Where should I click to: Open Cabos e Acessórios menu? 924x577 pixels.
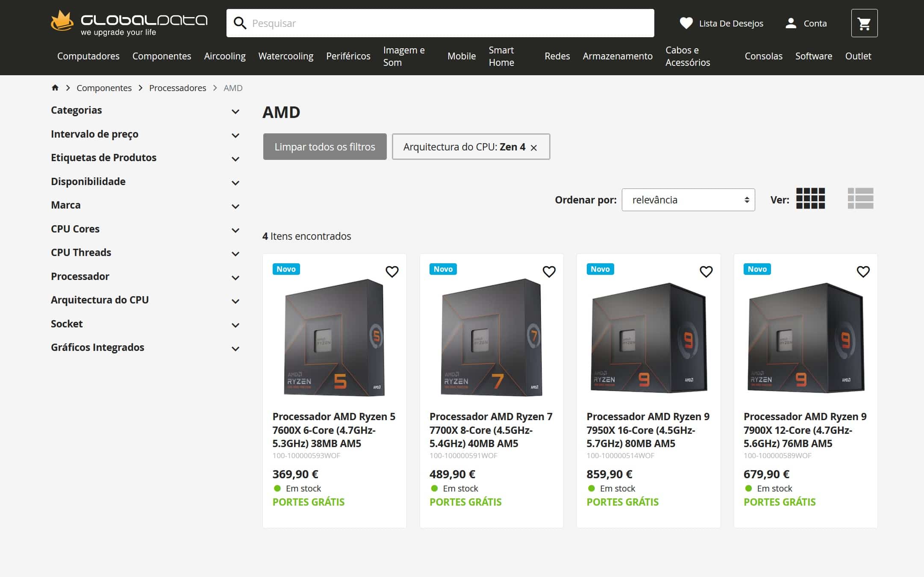coord(688,56)
